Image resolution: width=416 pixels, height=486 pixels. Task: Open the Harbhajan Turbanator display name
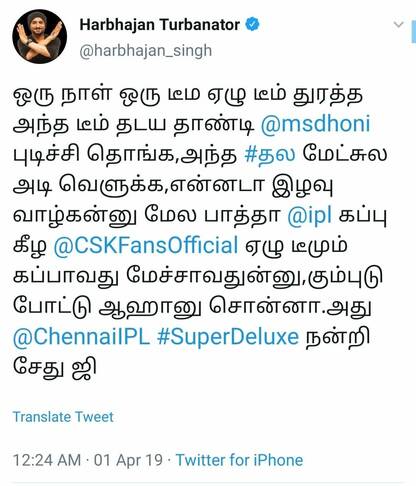click(160, 25)
